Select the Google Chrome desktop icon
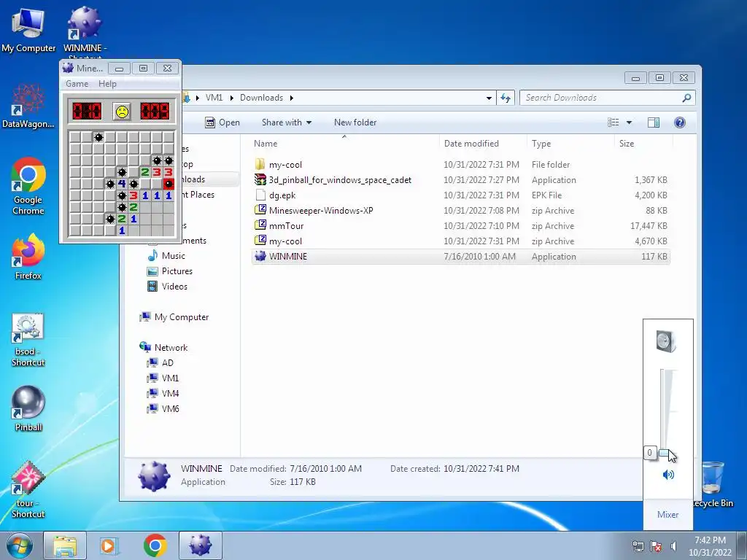The height and width of the screenshot is (560, 747). coord(28,186)
